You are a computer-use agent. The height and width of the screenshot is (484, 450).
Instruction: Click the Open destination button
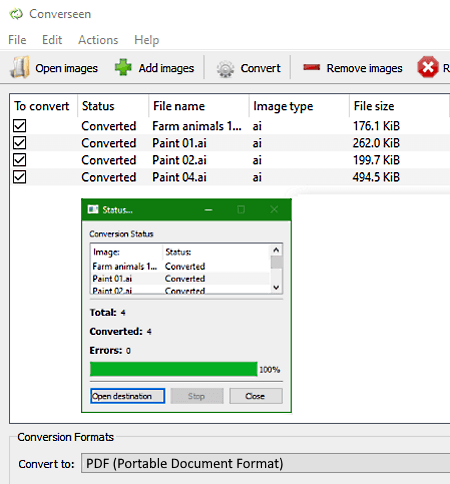(x=127, y=396)
